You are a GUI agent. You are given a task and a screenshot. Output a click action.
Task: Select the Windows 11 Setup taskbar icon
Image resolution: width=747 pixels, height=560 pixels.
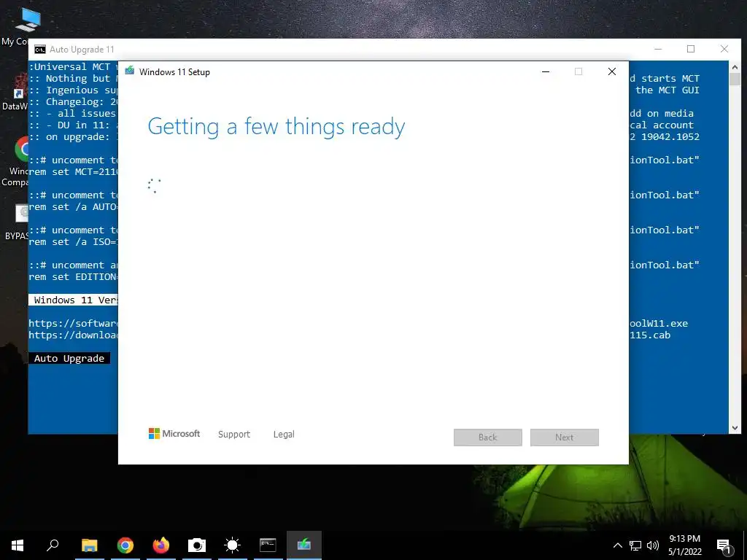(304, 545)
